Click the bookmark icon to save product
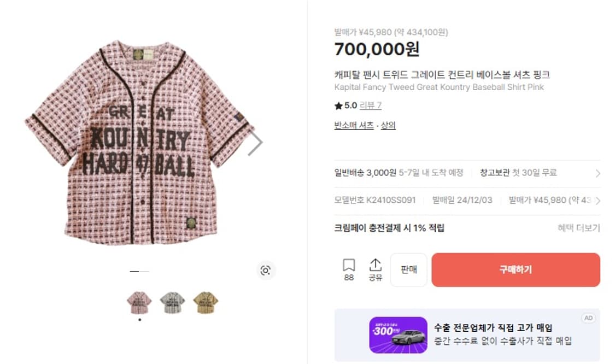 (x=349, y=266)
